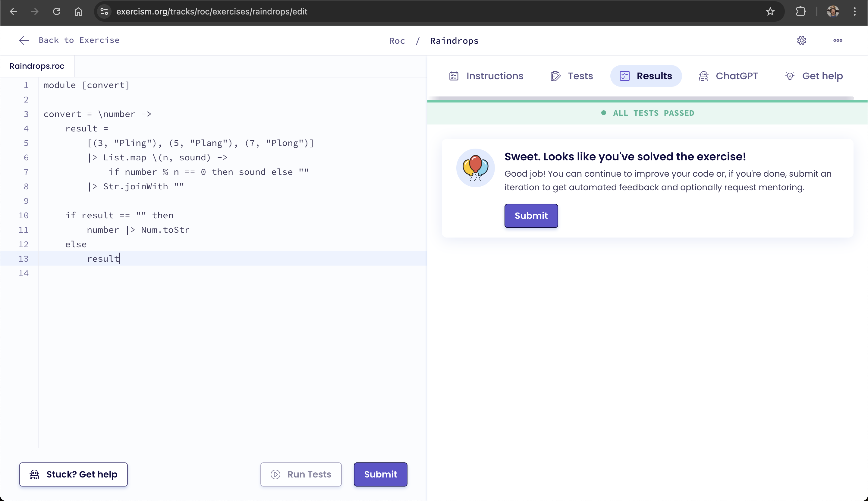Click Stuck? Get help button

pos(73,474)
